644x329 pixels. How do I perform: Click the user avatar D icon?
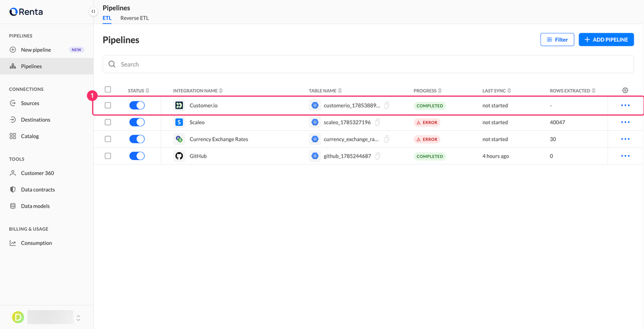pos(18,317)
